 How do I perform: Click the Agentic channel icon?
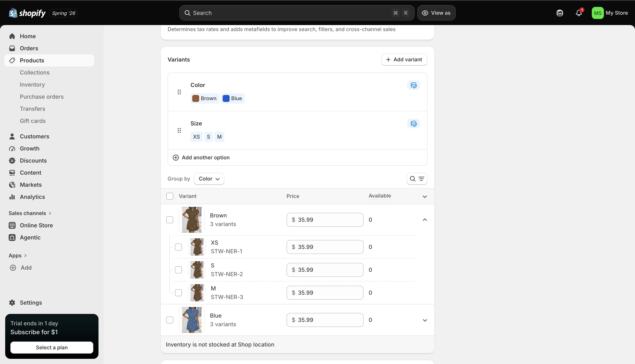tap(12, 237)
